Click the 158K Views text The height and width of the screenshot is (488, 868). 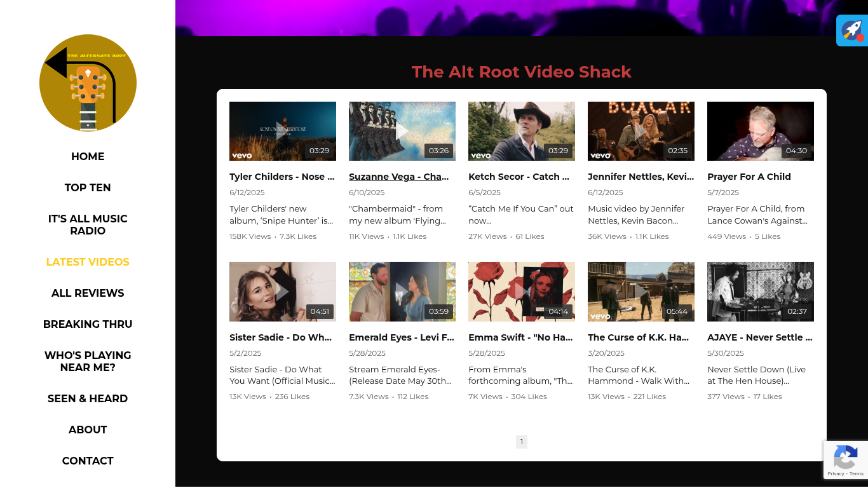(250, 236)
